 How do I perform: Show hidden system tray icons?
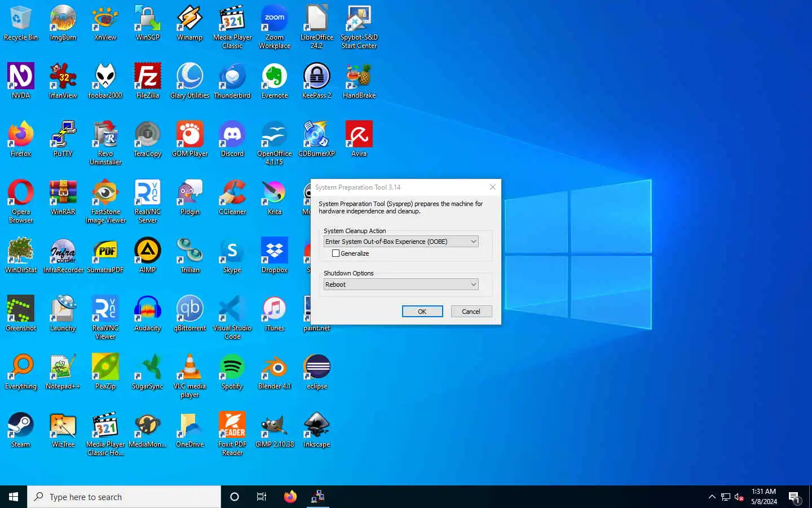point(712,497)
